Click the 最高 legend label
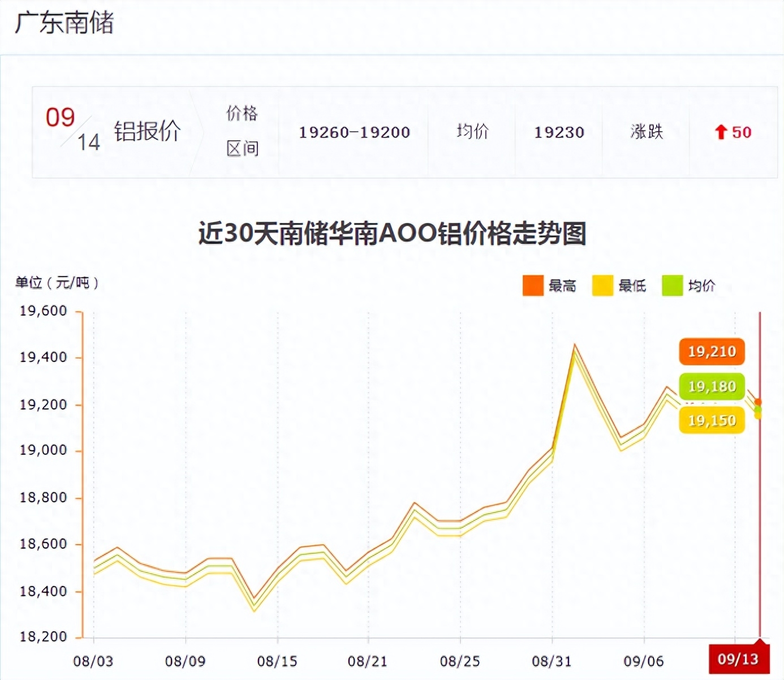The height and width of the screenshot is (680, 784). (x=562, y=286)
